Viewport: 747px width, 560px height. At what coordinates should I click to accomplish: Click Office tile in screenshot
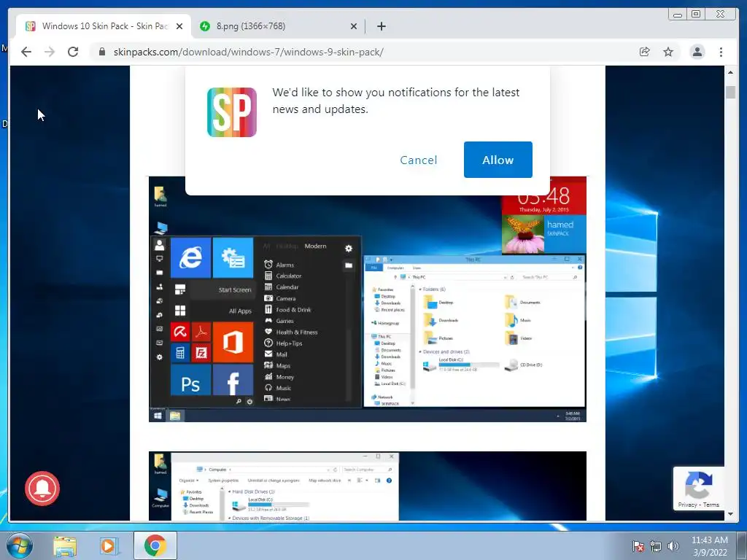[233, 342]
